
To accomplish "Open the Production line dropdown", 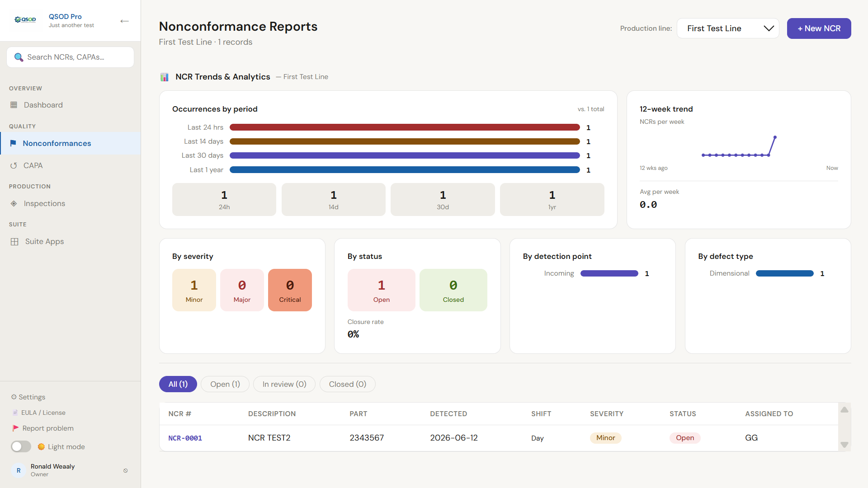I will [x=727, y=28].
